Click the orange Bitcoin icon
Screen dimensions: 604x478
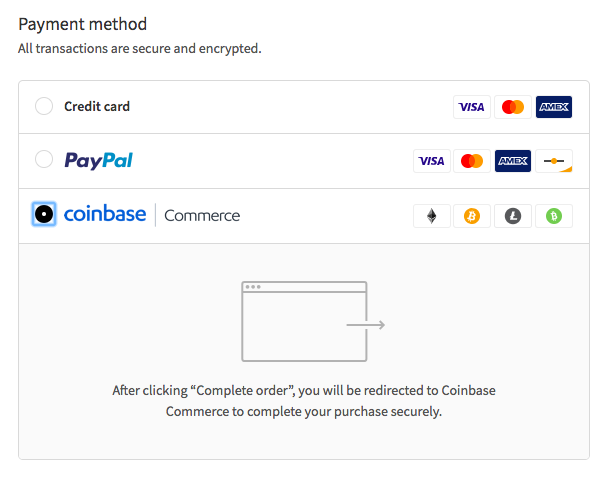click(x=472, y=216)
